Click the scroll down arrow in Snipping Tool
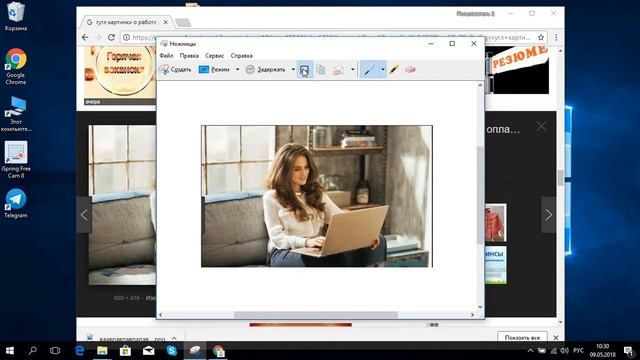The image size is (640, 360). [480, 307]
